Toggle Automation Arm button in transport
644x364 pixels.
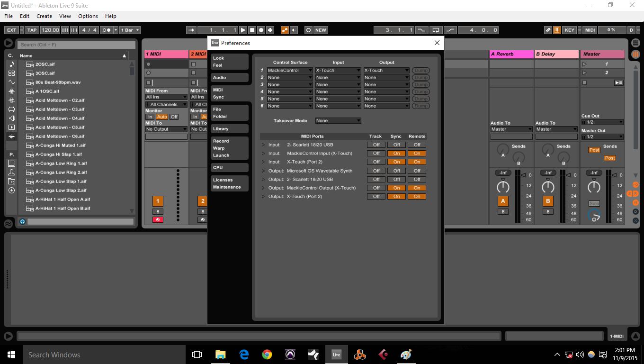[285, 30]
